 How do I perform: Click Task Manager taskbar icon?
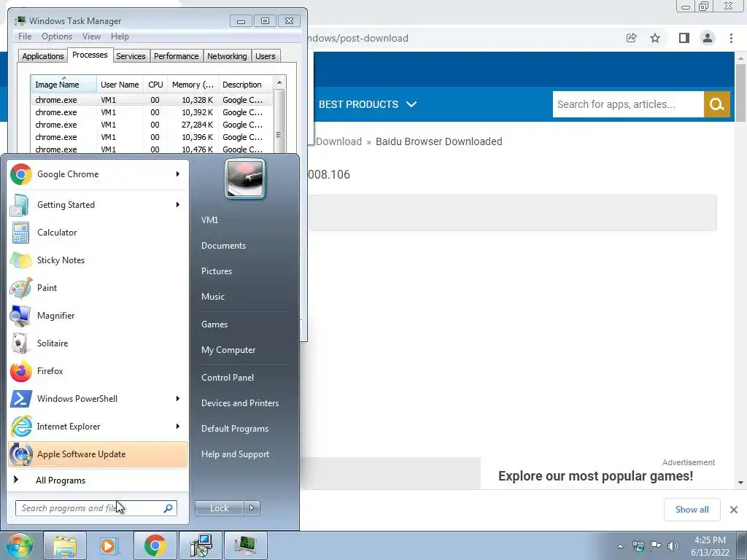coord(245,545)
